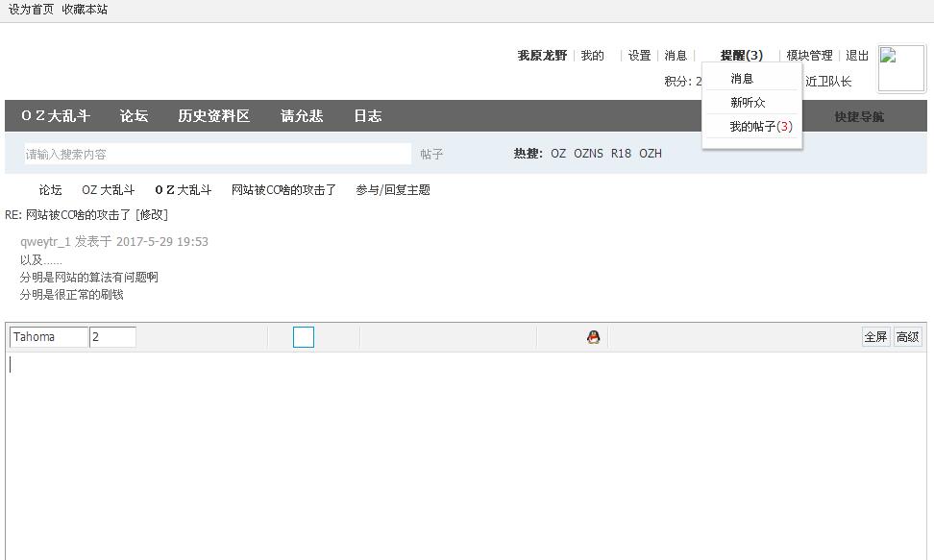Choose 消息 in the reminders dropdown
The width and height of the screenshot is (934, 560).
point(742,79)
